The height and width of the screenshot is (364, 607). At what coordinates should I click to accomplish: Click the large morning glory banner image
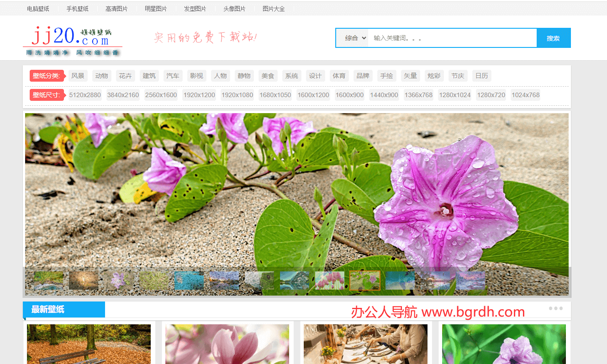click(297, 190)
